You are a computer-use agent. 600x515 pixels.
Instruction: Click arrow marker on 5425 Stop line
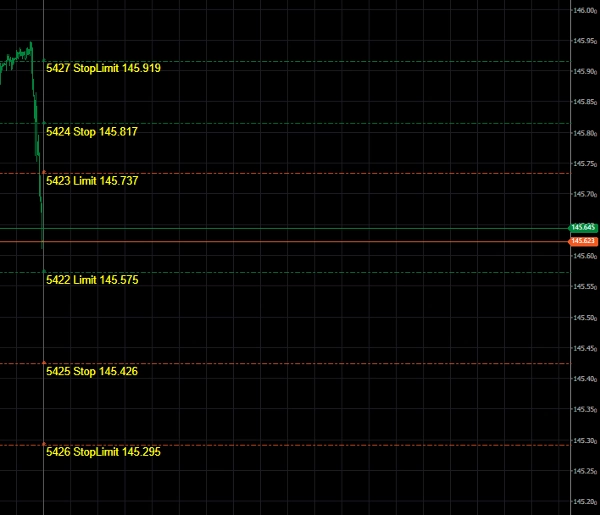(44, 363)
